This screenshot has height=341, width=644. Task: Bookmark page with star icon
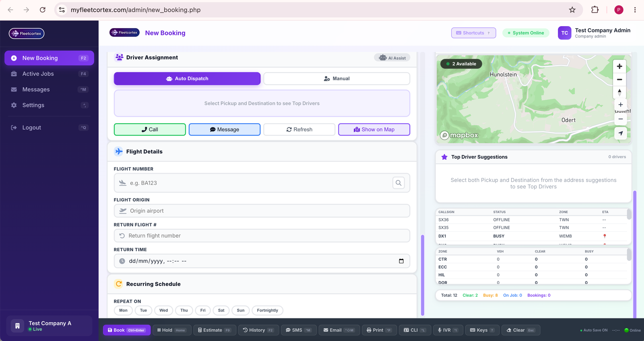click(572, 10)
